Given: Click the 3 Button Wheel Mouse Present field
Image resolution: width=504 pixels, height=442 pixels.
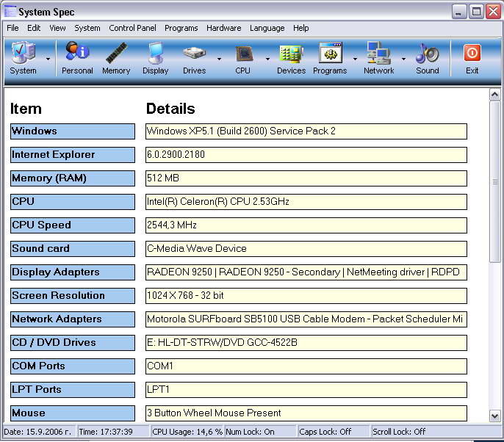Looking at the screenshot, I should 306,413.
